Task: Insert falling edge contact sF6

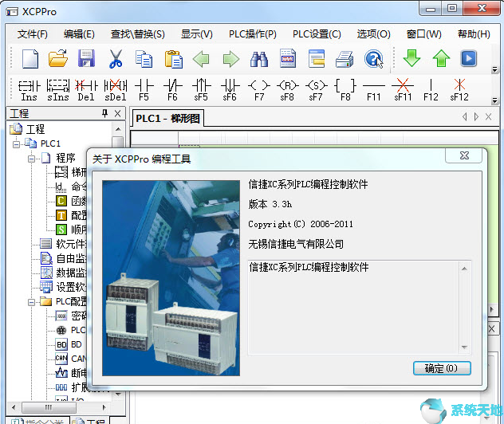Action: click(x=230, y=90)
